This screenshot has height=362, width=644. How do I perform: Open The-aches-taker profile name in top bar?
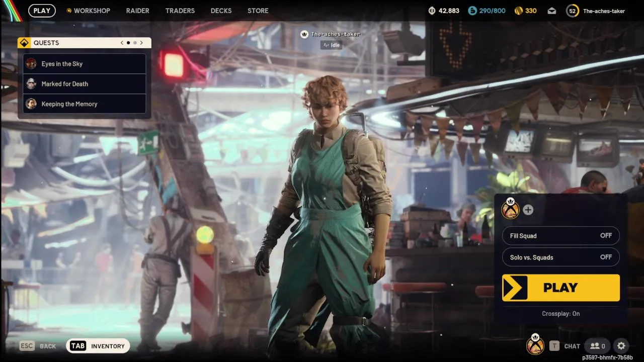click(604, 11)
